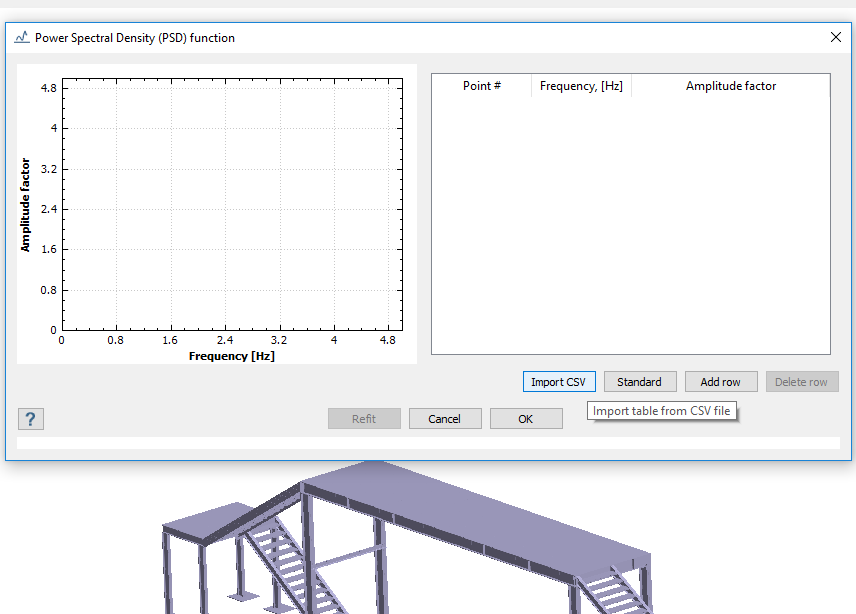Click the Amplitude factor vertical axis label

pos(26,205)
